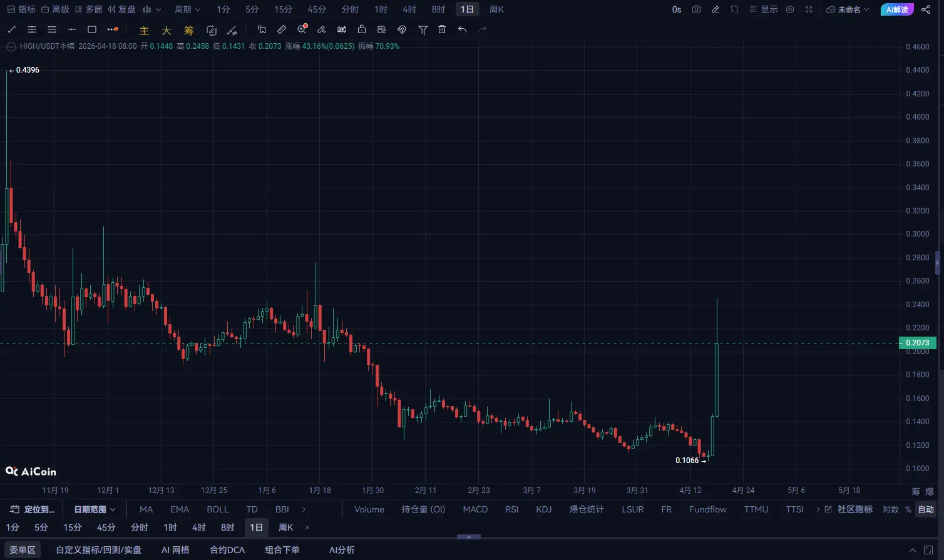Toggle logarithmic scale 对数
The width and height of the screenshot is (944, 560).
(x=891, y=509)
